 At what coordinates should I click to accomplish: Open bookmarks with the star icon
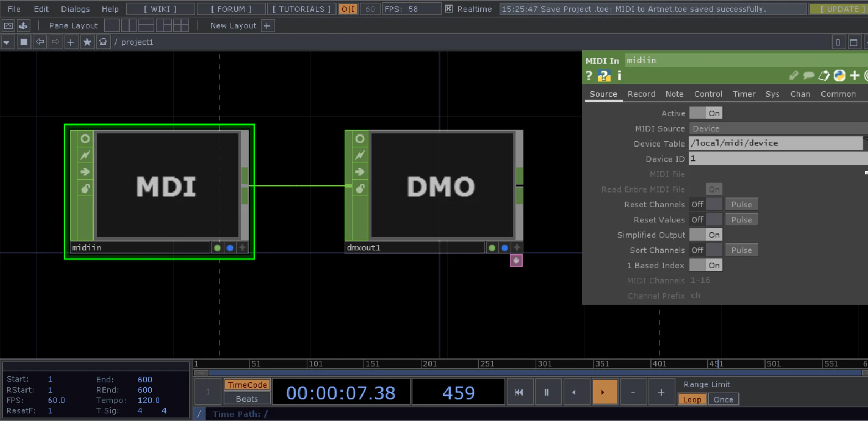(87, 42)
